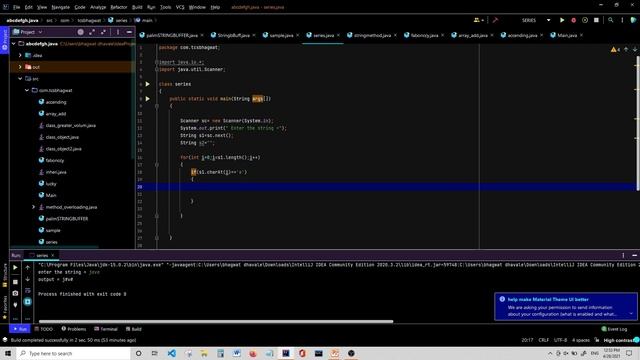Screen dimensions: 640x360
Task: Open the Analyze menu
Action: click(x=98, y=7)
